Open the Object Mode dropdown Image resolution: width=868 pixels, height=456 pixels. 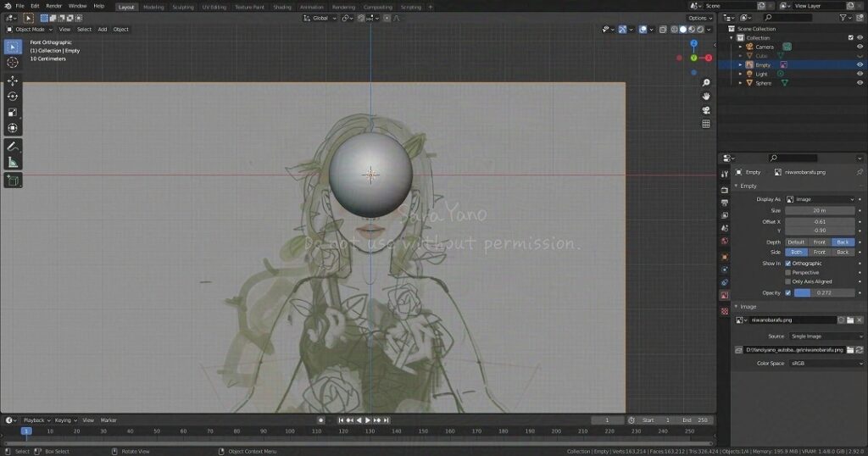(30, 30)
